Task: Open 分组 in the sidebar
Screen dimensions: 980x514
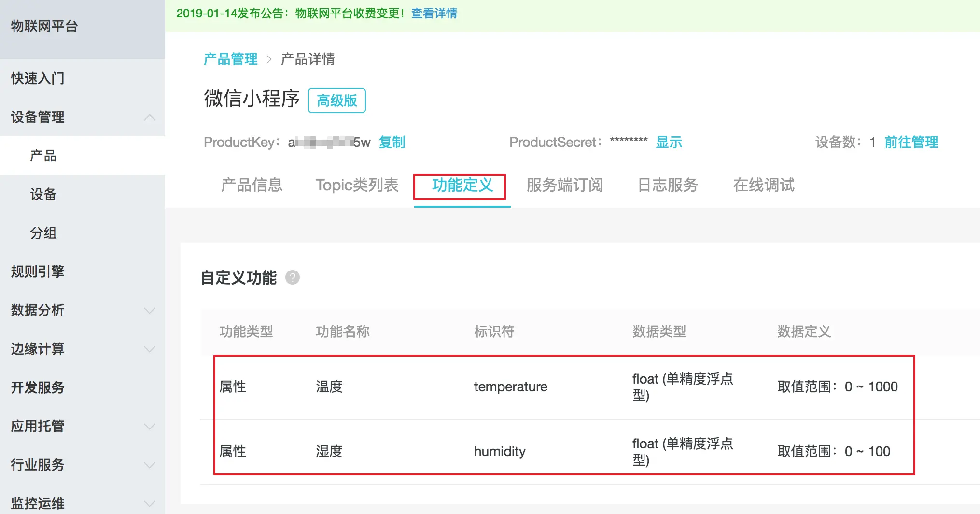Action: coord(43,233)
